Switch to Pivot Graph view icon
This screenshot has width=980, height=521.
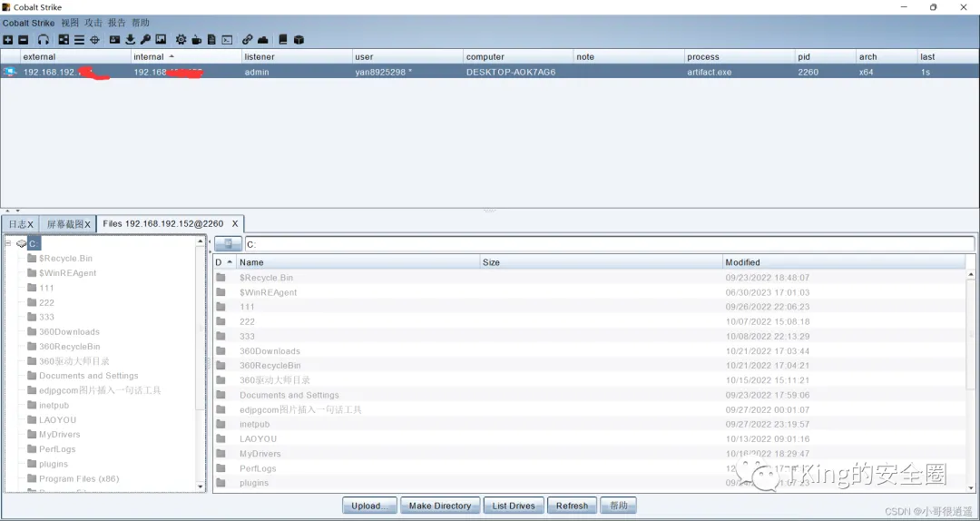[x=64, y=39]
